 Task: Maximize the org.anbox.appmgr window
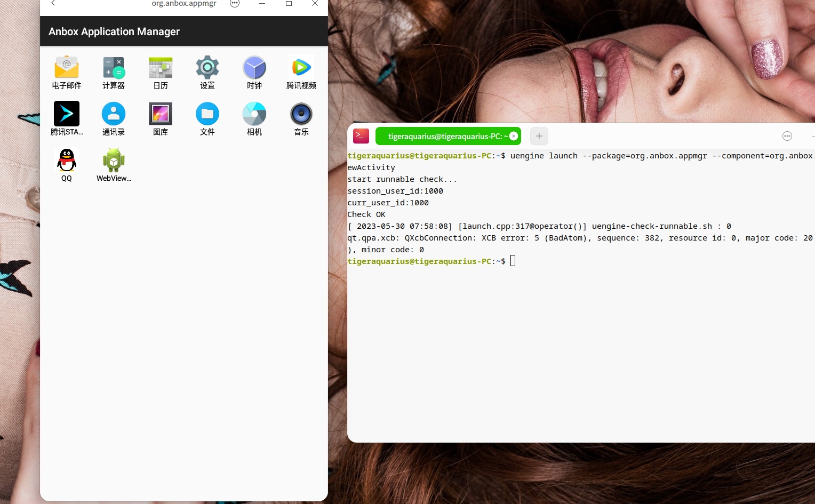tap(289, 3)
